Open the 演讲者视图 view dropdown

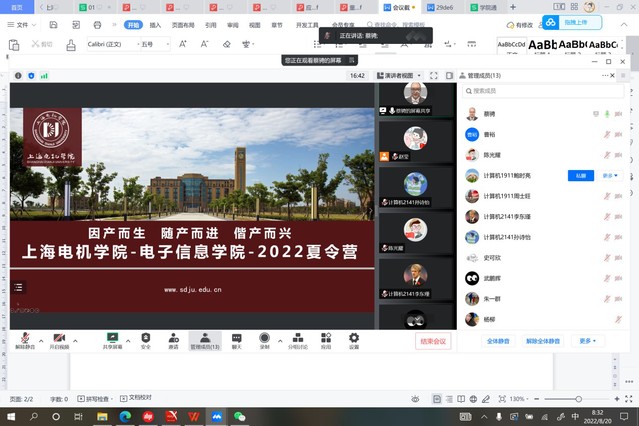pyautogui.click(x=399, y=75)
